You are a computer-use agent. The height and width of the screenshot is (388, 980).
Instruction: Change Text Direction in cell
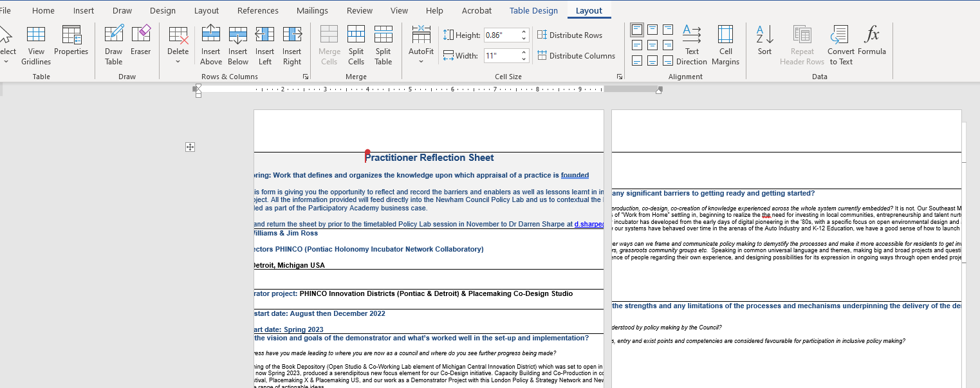point(692,45)
